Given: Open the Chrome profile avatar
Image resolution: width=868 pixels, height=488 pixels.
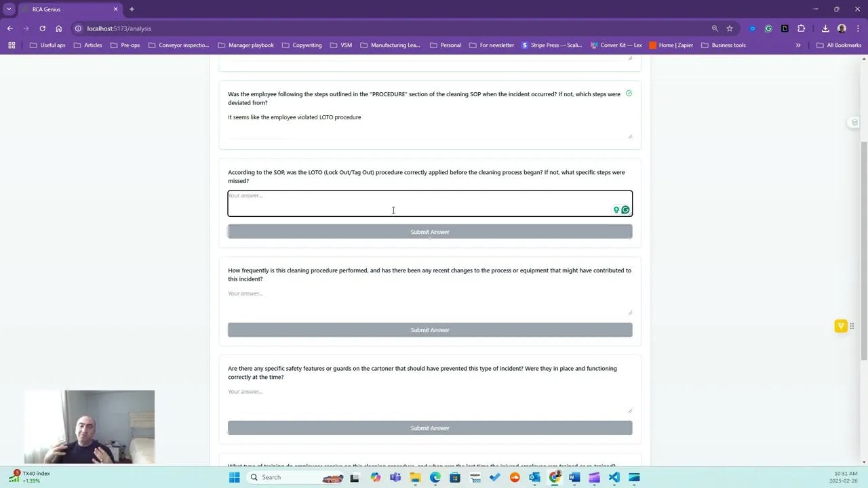Looking at the screenshot, I should point(842,28).
